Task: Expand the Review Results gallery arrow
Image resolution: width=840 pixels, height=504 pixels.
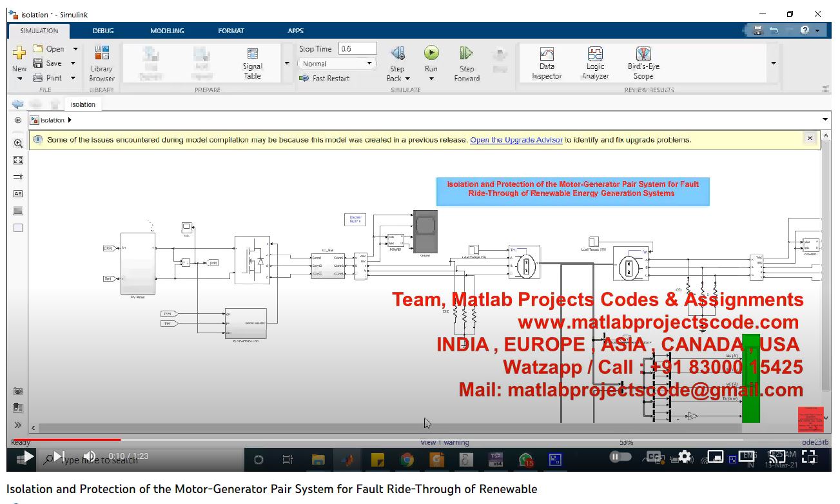Action: (x=774, y=63)
